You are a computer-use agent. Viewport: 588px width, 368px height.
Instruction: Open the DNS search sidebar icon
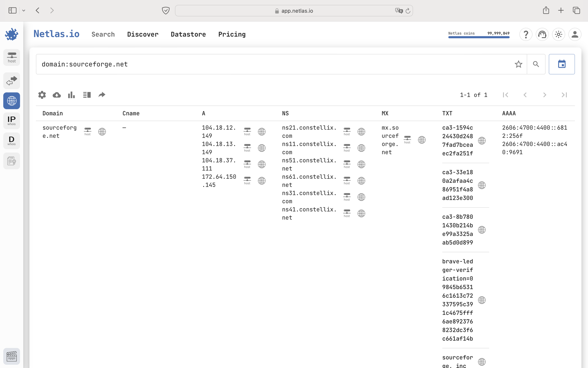click(12, 101)
